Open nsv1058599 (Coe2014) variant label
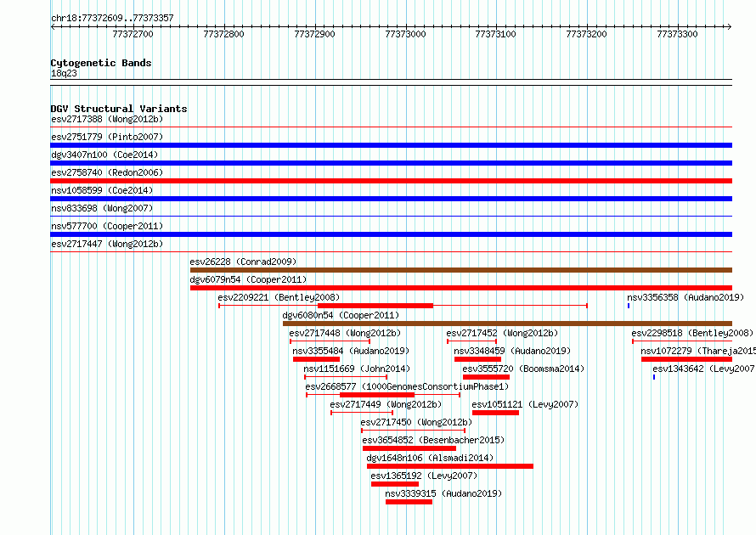Viewport: 756px width, 535px height. tap(102, 190)
